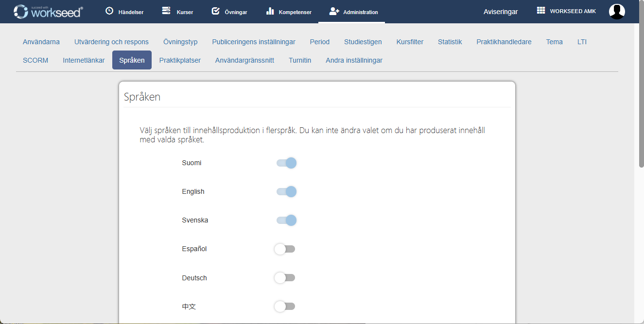
Task: Switch to the Användarna tab
Action: pyautogui.click(x=41, y=42)
